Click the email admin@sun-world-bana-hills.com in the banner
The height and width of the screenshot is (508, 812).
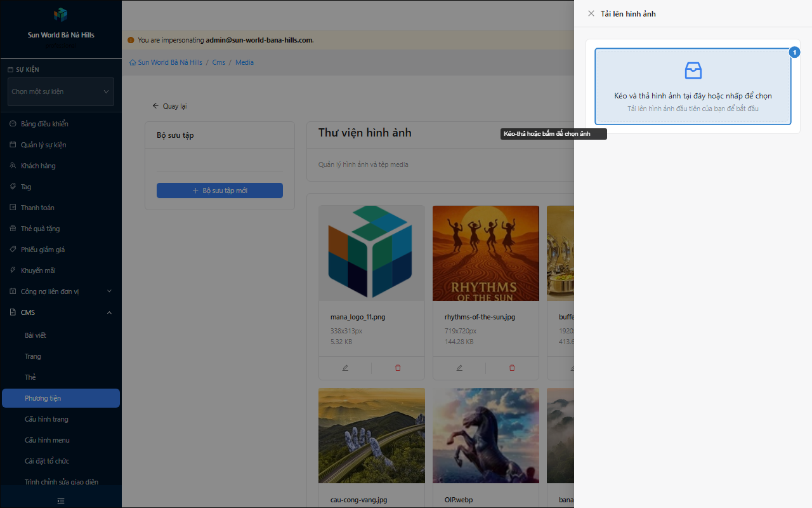pos(259,40)
